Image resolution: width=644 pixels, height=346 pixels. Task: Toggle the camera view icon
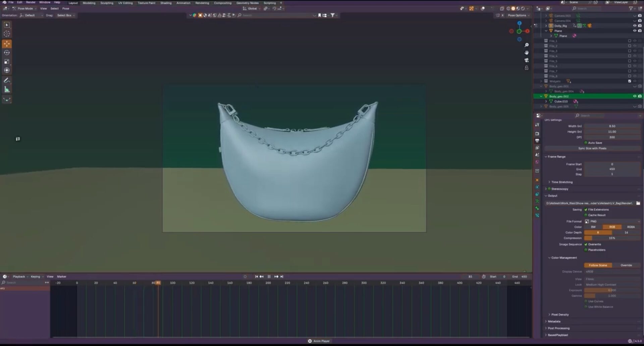[x=527, y=60]
